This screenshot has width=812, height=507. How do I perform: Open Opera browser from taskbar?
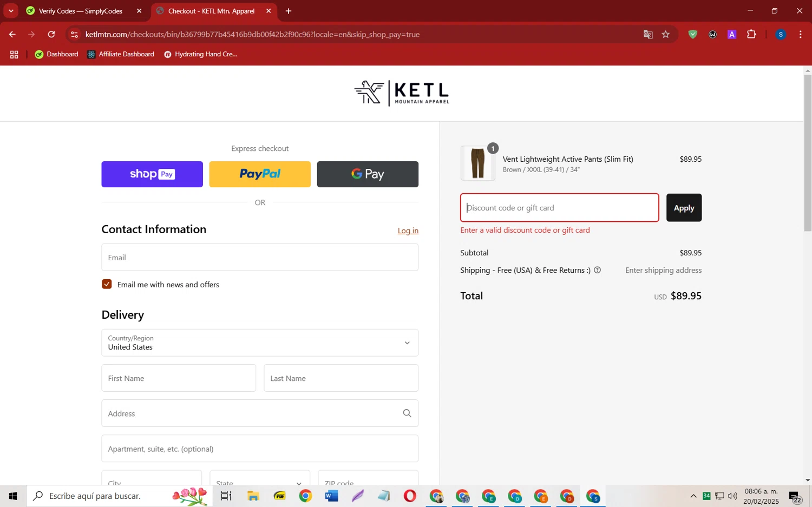(x=410, y=496)
